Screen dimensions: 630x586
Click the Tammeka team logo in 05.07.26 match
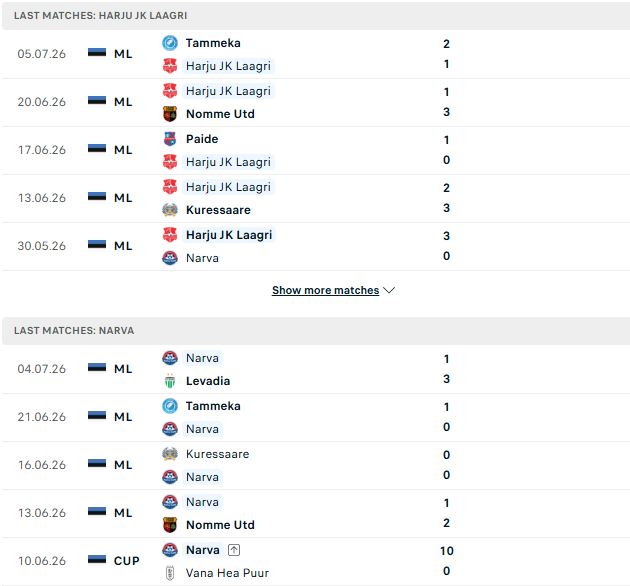pos(170,43)
